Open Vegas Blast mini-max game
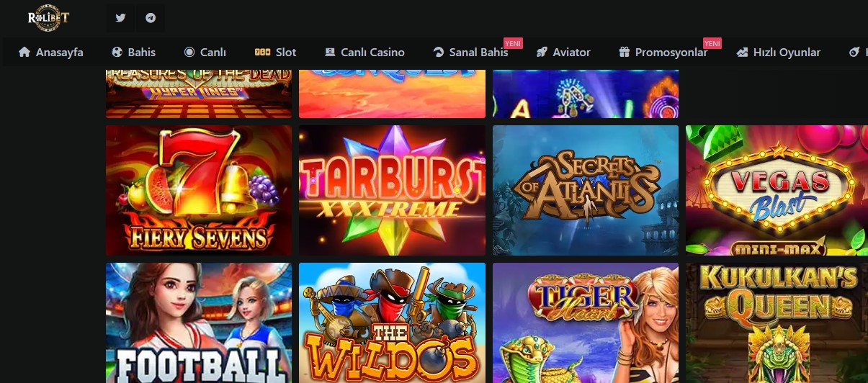This screenshot has width=868, height=383. point(777,191)
